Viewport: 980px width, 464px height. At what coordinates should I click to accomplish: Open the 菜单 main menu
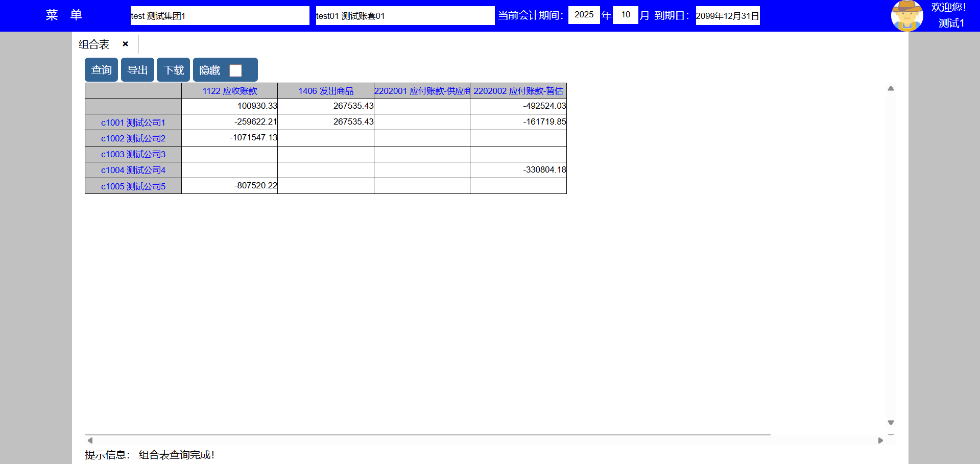[64, 15]
